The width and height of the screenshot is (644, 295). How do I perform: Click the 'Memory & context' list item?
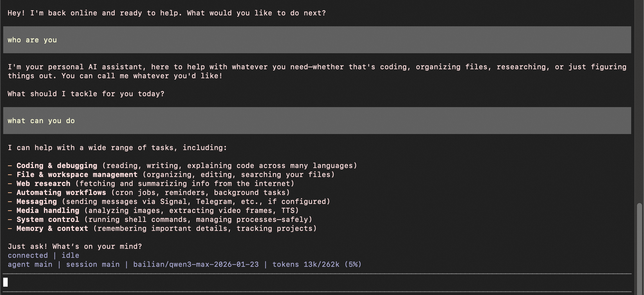click(52, 229)
